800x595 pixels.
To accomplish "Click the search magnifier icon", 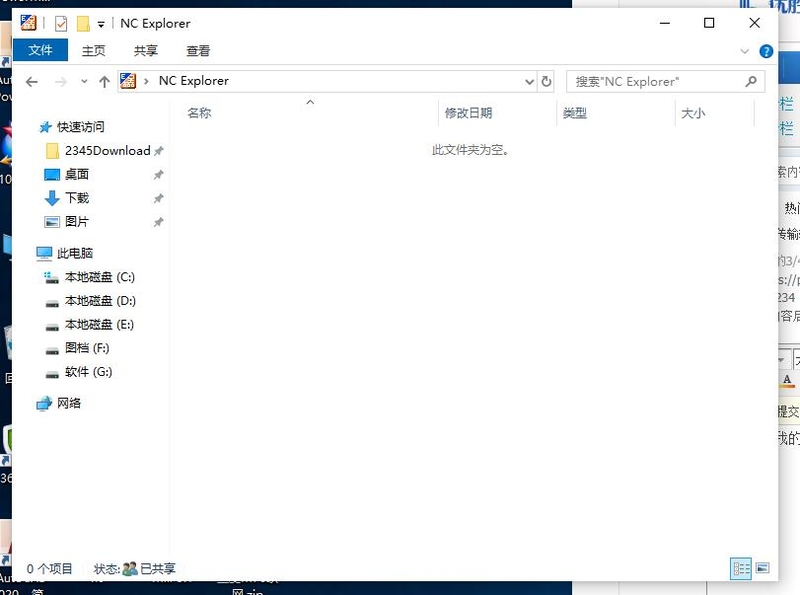I will click(751, 81).
